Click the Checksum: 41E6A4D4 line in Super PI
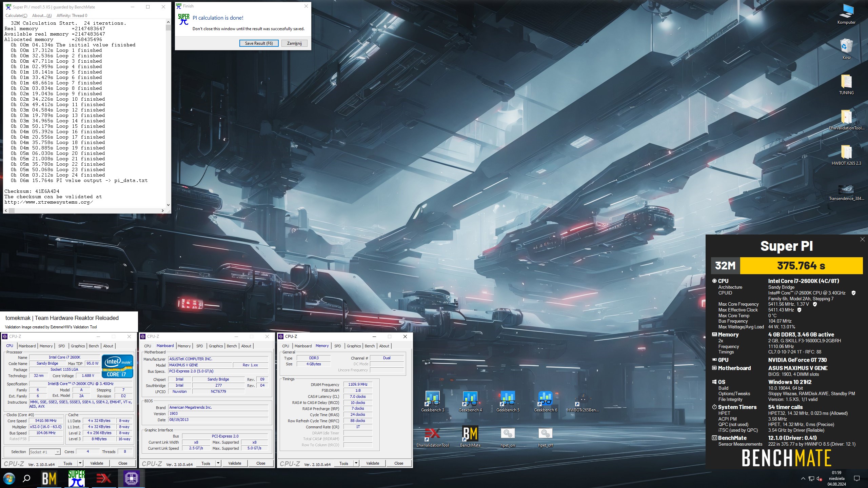 [x=32, y=191]
